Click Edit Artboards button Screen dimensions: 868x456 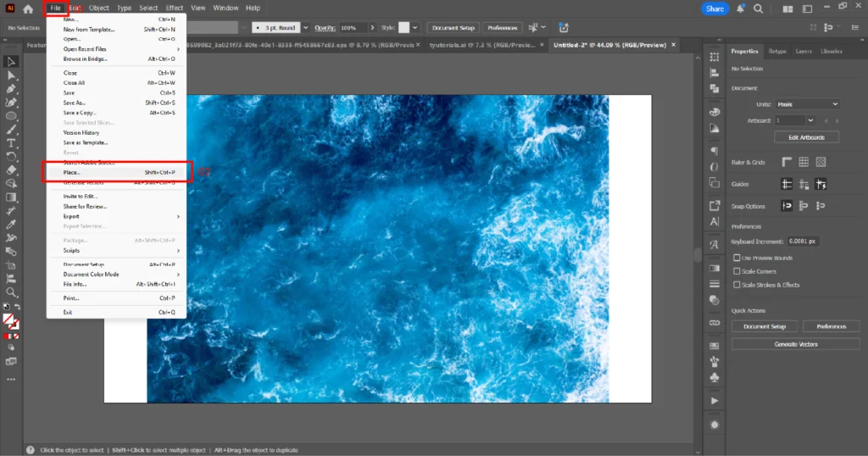(x=807, y=137)
